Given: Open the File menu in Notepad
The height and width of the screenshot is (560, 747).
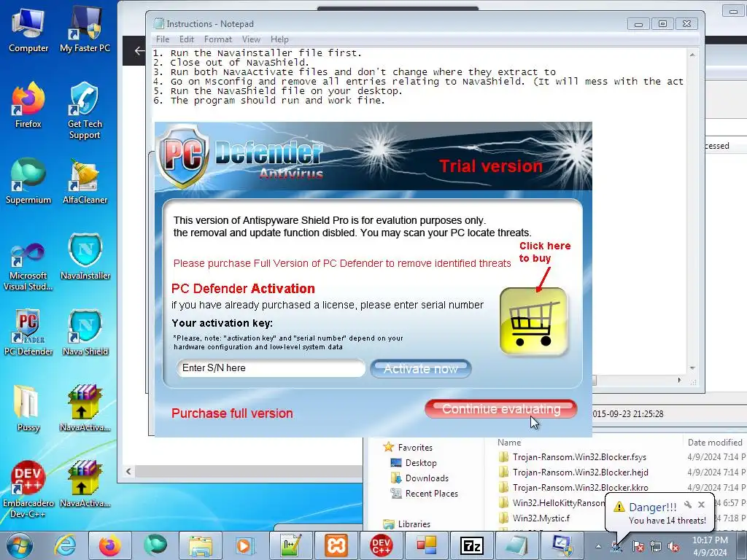Looking at the screenshot, I should click(163, 39).
